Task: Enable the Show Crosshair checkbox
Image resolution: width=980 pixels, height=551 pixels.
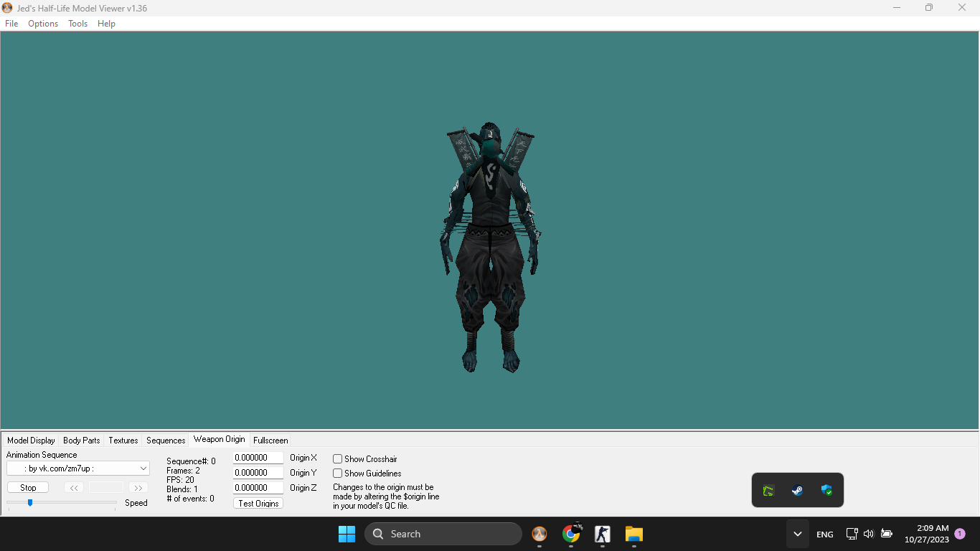Action: pyautogui.click(x=337, y=459)
